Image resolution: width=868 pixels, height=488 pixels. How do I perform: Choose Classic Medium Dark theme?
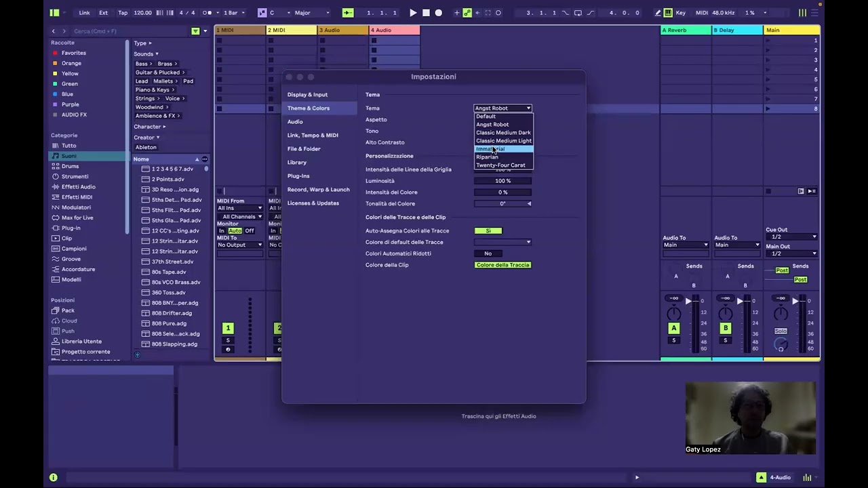[x=503, y=133]
